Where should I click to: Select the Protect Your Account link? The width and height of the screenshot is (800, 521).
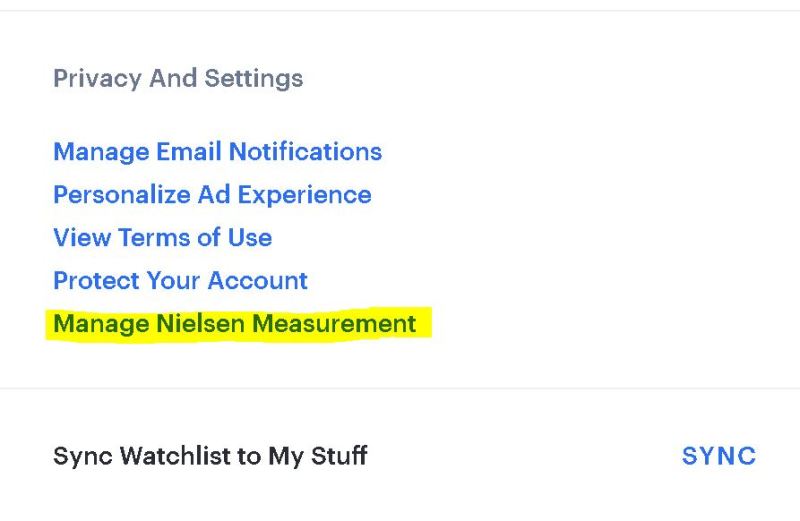(x=180, y=281)
